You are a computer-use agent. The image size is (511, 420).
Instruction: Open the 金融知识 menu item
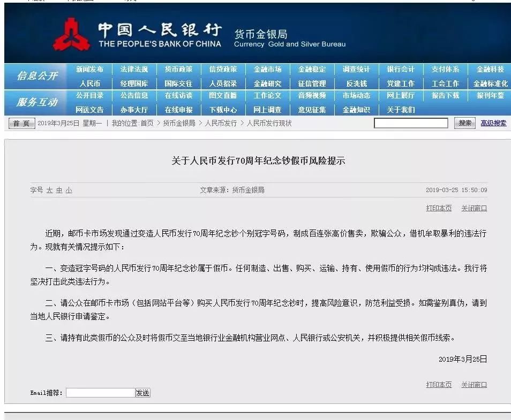click(x=356, y=110)
